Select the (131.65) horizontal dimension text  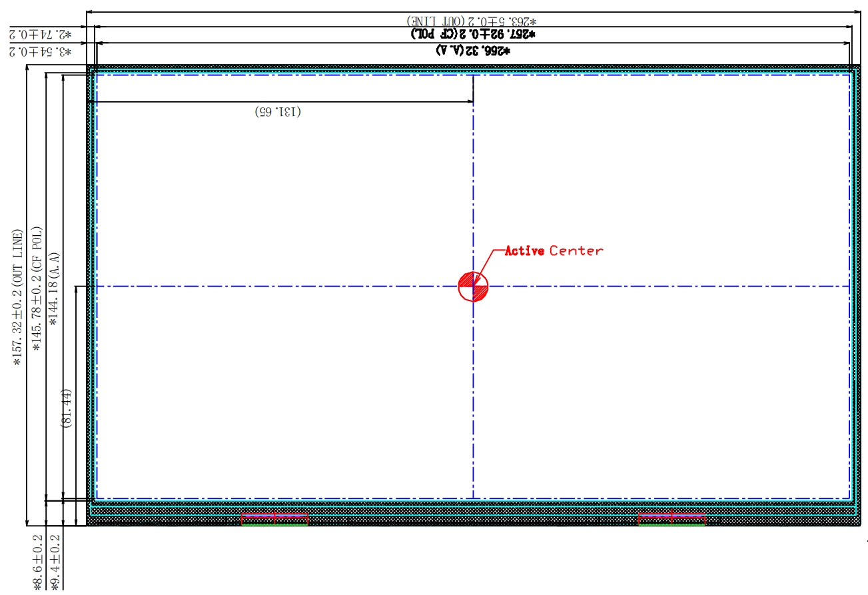(x=278, y=112)
